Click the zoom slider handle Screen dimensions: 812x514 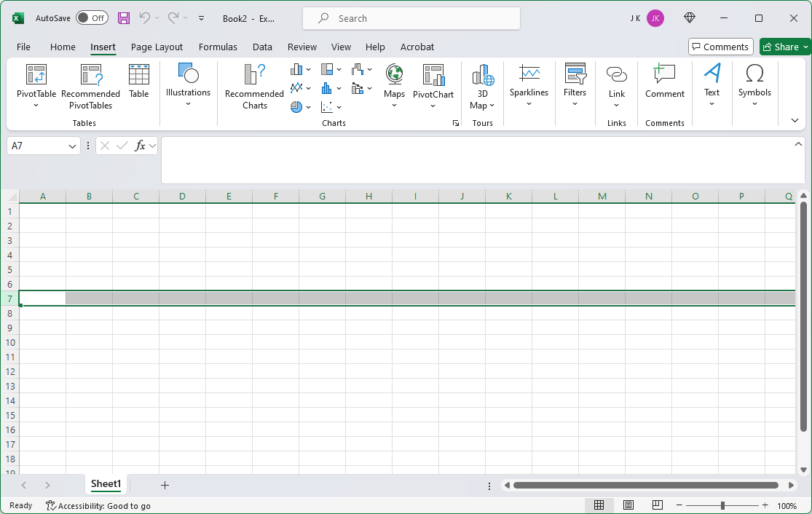point(722,505)
